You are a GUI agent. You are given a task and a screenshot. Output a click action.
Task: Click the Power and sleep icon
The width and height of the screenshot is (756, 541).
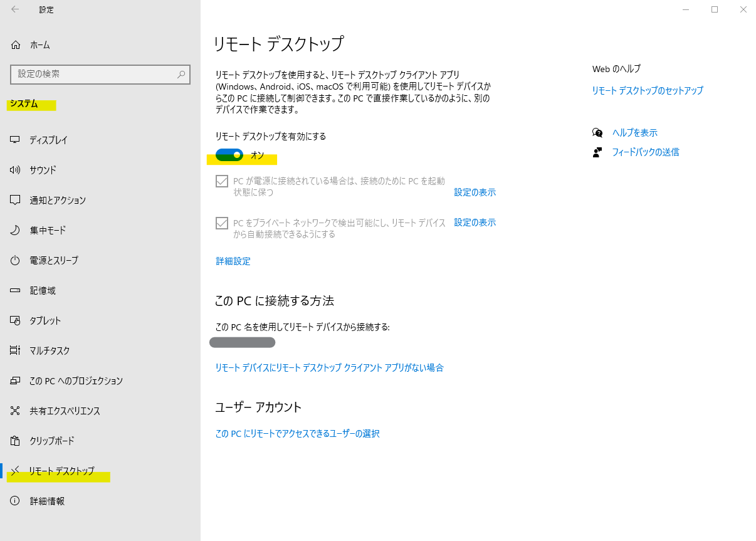16,260
